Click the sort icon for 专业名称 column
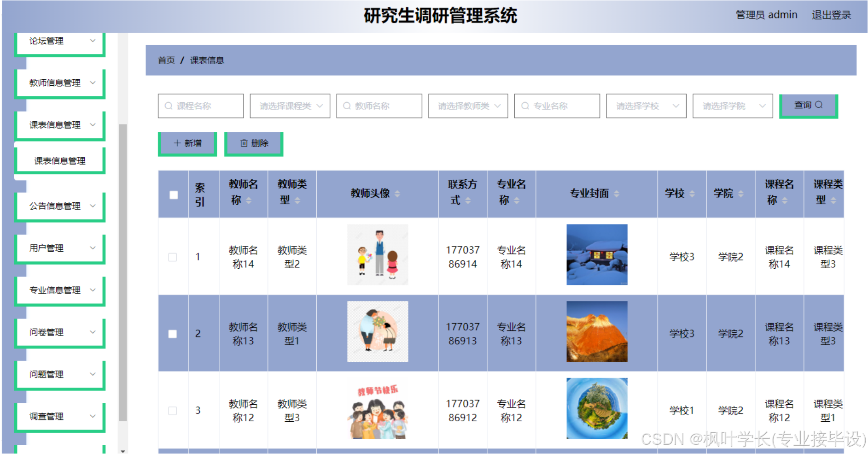 tap(517, 200)
